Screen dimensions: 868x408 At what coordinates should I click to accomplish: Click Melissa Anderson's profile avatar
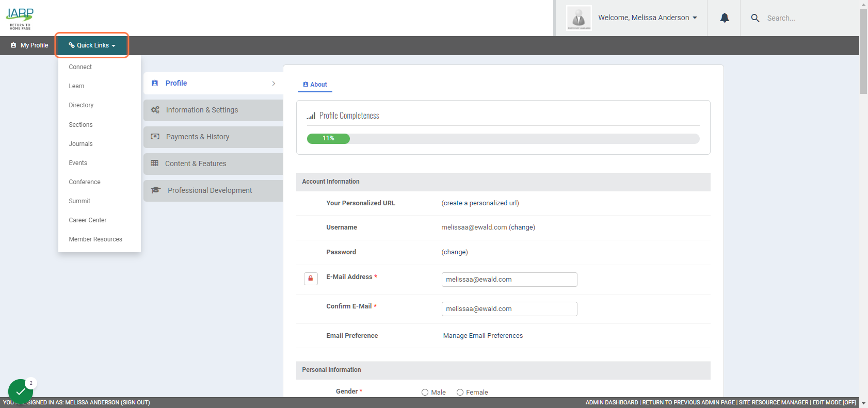click(579, 18)
